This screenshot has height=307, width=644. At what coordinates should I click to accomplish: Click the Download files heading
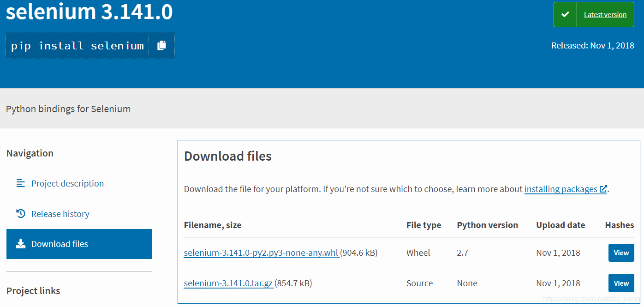click(x=228, y=156)
